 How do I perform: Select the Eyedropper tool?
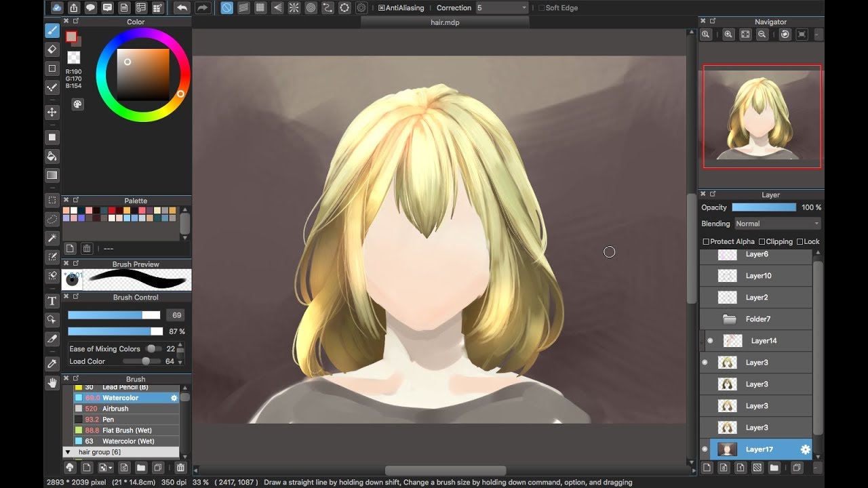pos(52,364)
